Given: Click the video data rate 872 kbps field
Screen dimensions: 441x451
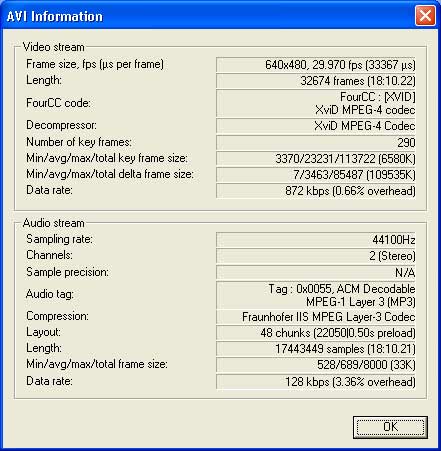Looking at the screenshot, I should pyautogui.click(x=316, y=191).
